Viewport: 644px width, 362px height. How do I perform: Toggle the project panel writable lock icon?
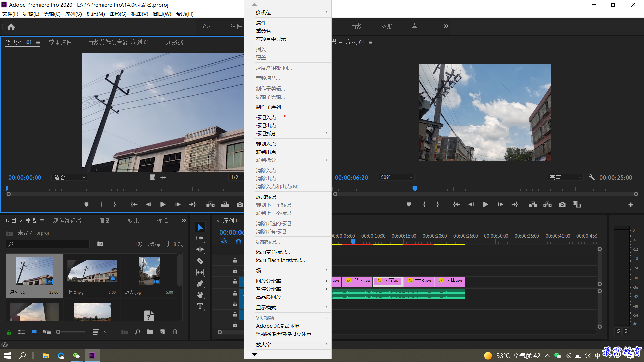tap(9, 332)
